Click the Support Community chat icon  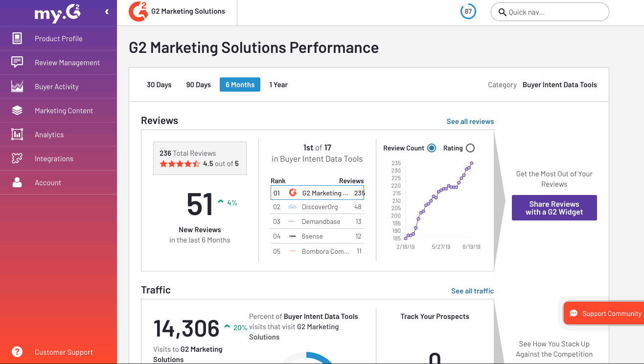pyautogui.click(x=574, y=314)
